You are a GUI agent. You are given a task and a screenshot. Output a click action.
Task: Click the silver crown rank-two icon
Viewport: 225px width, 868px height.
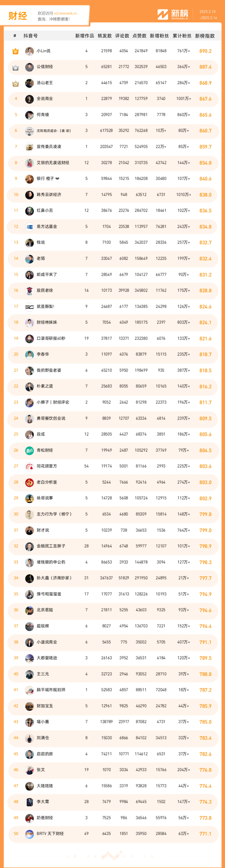[15, 67]
